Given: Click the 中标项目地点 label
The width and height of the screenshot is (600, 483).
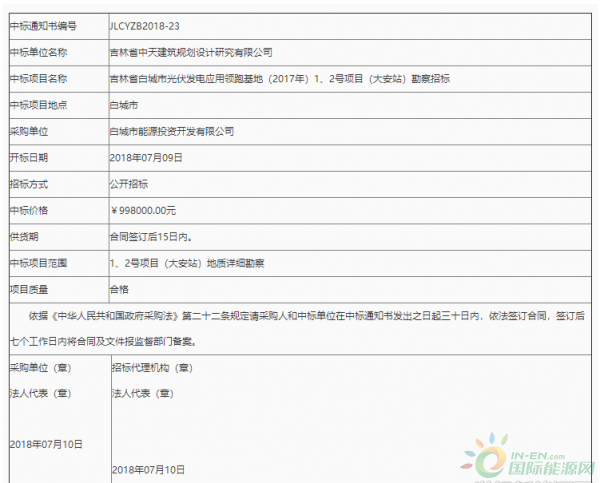Looking at the screenshot, I should 39,104.
